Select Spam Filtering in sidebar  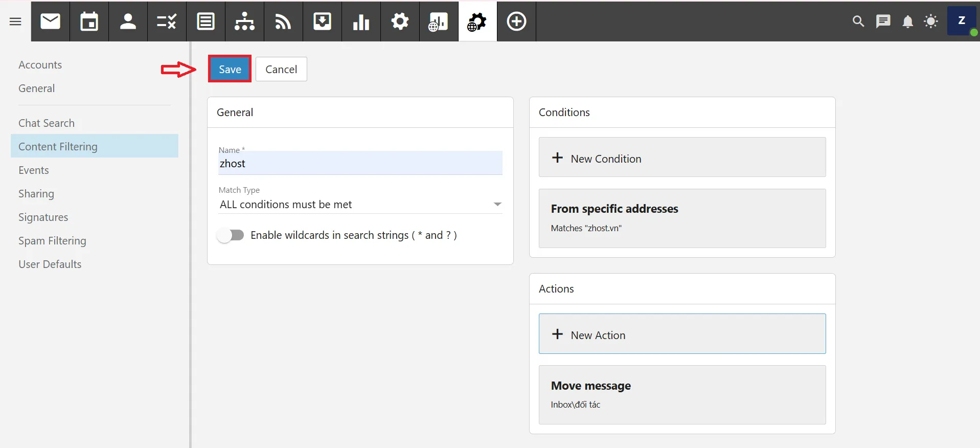52,241
